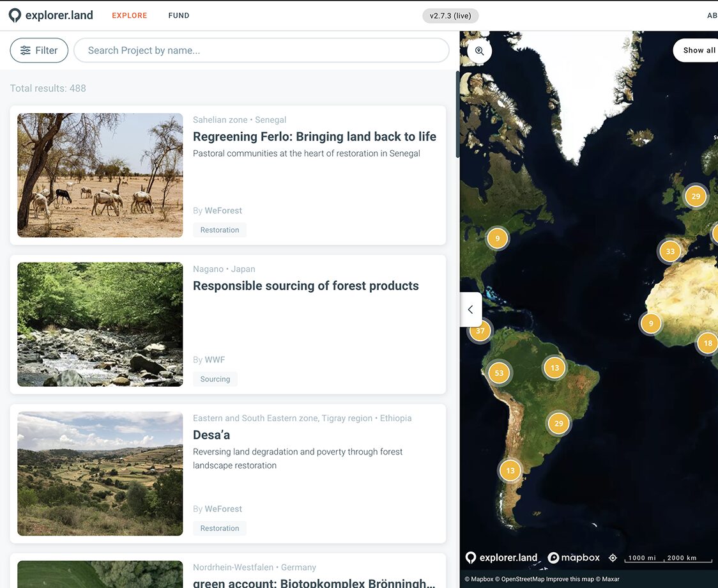The image size is (718, 588).
Task: Open Regreening Ferlo: Bringing land back to life
Action: click(x=314, y=137)
